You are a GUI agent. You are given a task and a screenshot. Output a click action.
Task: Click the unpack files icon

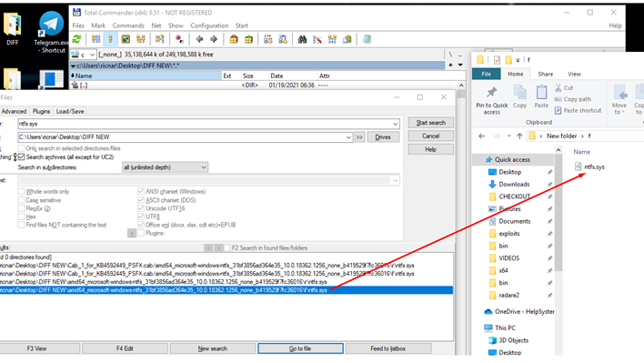[x=248, y=39]
